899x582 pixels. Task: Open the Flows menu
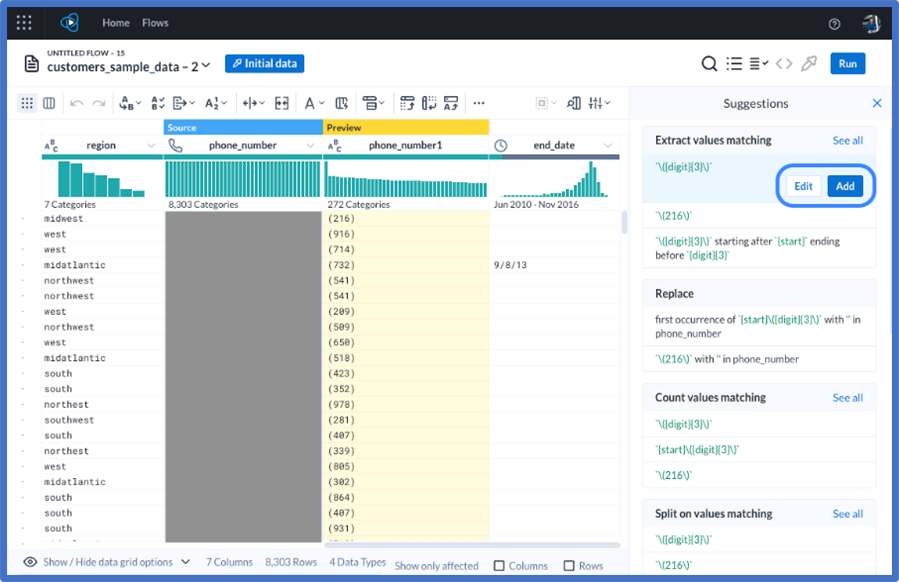click(155, 23)
